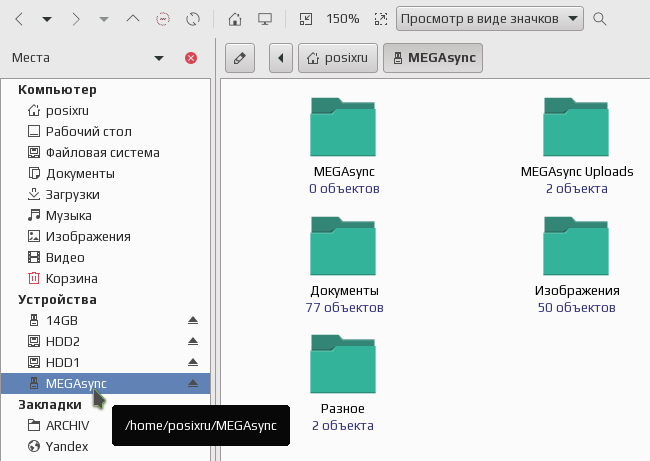Open search with magnifier icon
The image size is (650, 461).
(599, 19)
